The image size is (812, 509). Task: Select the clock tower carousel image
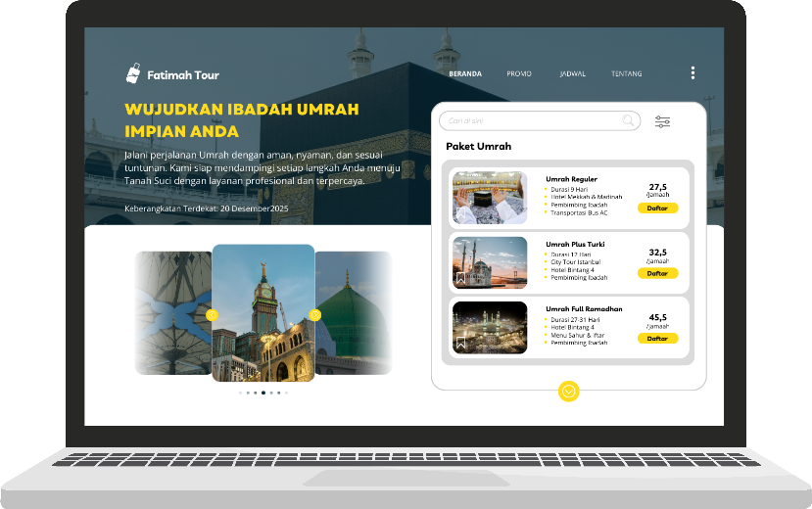tap(263, 313)
